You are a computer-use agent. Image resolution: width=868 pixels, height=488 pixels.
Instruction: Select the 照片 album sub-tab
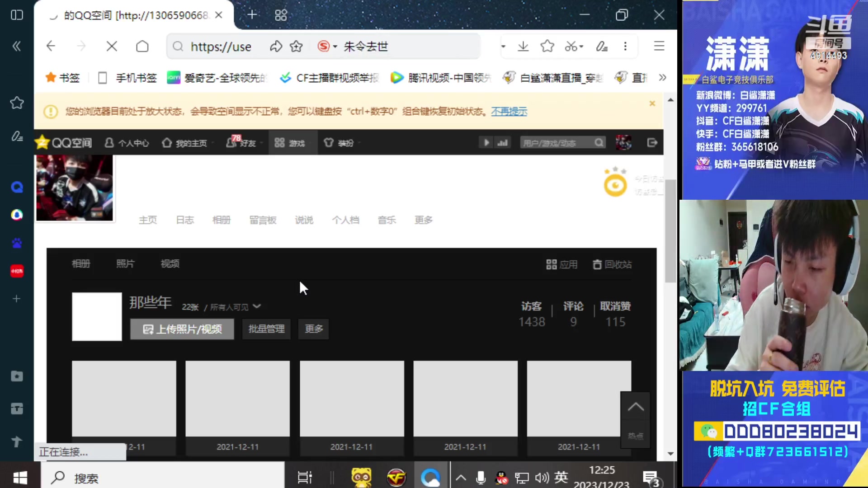(x=125, y=263)
